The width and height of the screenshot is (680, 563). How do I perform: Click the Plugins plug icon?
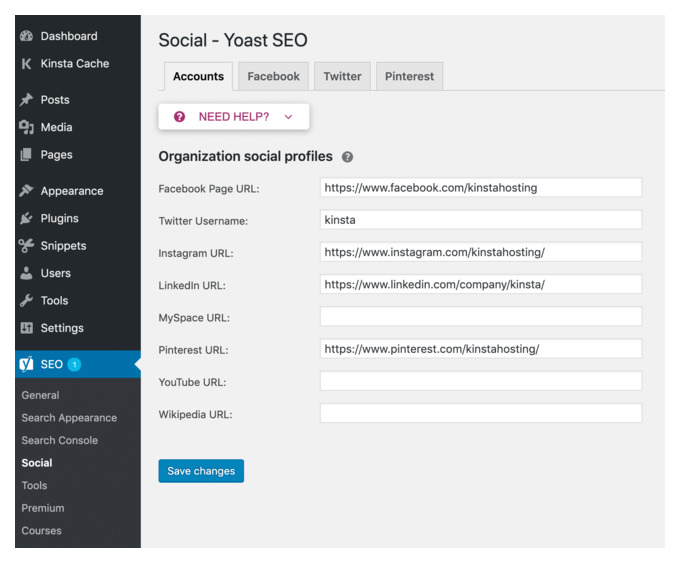click(26, 218)
